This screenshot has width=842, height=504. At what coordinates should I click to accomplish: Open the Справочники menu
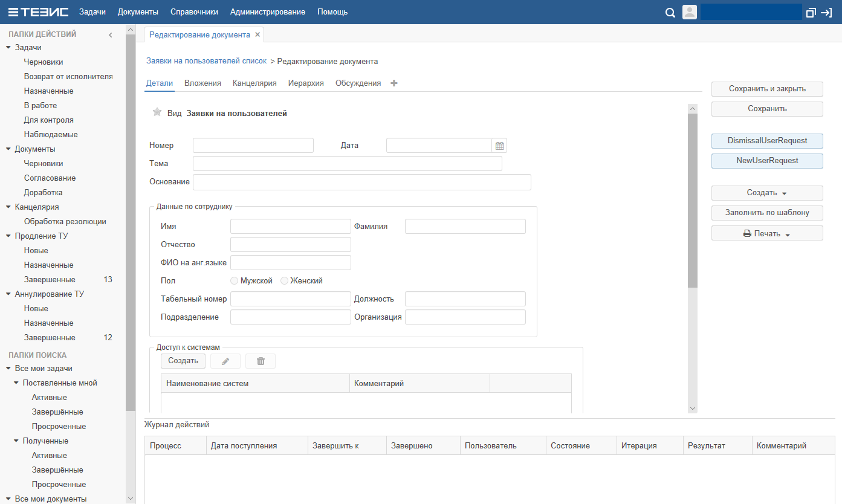click(x=194, y=12)
